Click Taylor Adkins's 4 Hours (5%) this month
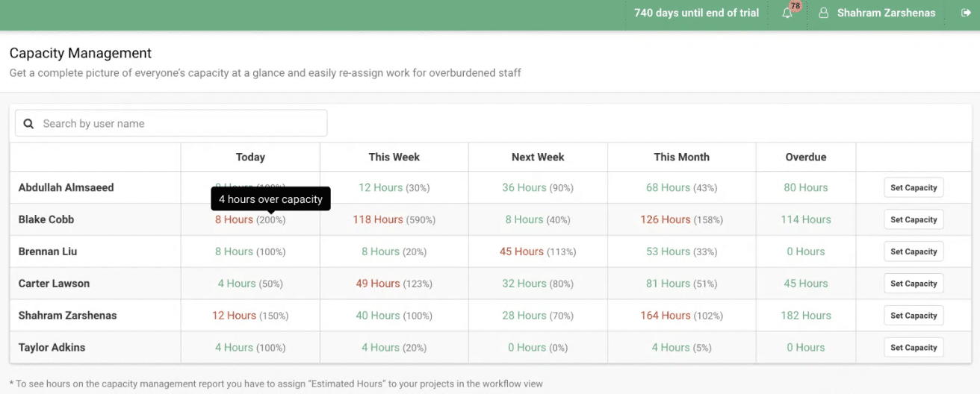This screenshot has height=394, width=980. (682, 348)
